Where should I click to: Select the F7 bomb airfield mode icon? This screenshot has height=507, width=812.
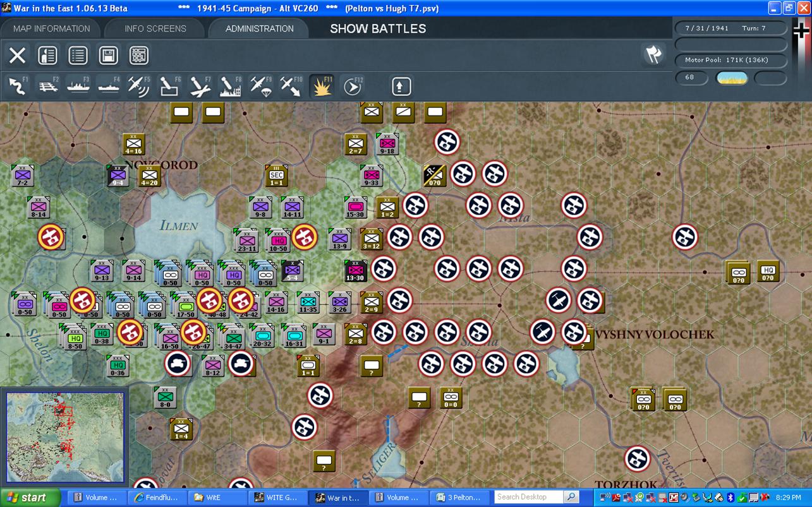point(200,86)
